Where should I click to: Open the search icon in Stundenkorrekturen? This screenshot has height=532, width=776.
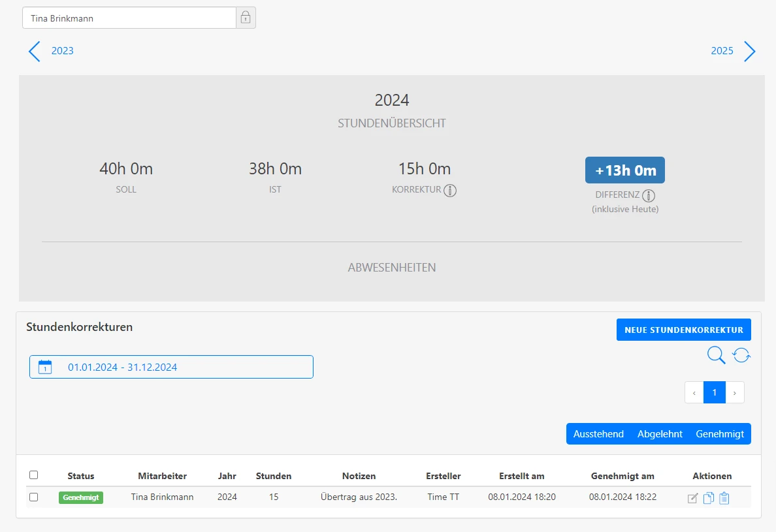(716, 355)
